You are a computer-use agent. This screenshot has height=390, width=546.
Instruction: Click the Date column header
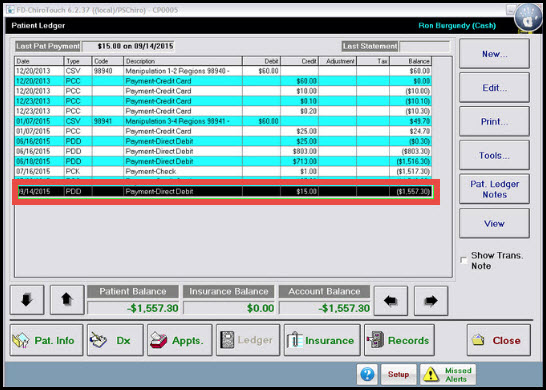click(x=39, y=61)
